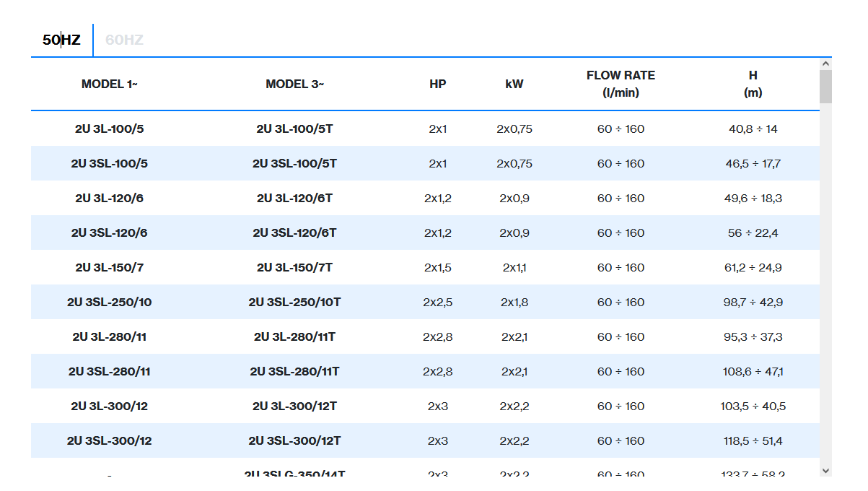Click model 2U 3L-280/11T

pyautogui.click(x=294, y=337)
